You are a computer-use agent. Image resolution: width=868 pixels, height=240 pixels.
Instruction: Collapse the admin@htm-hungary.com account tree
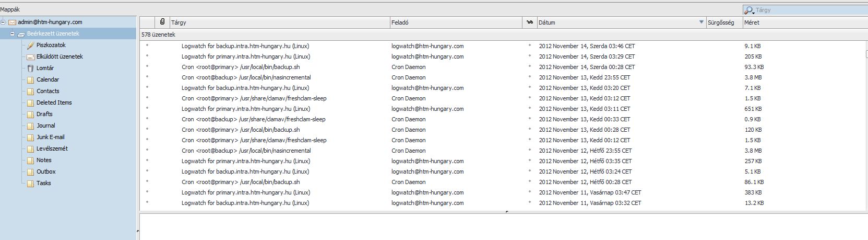[3, 22]
